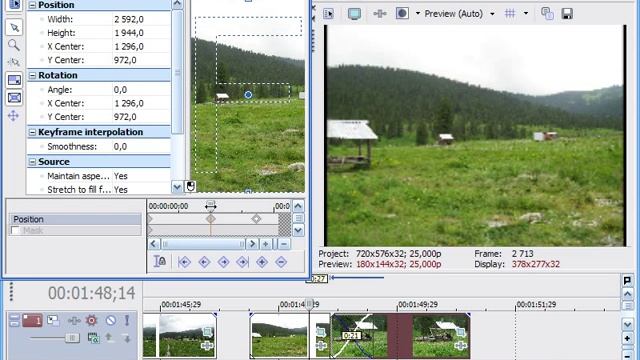640x360 pixels.
Task: Click the Smoothness value 0,0
Action: coord(141,146)
